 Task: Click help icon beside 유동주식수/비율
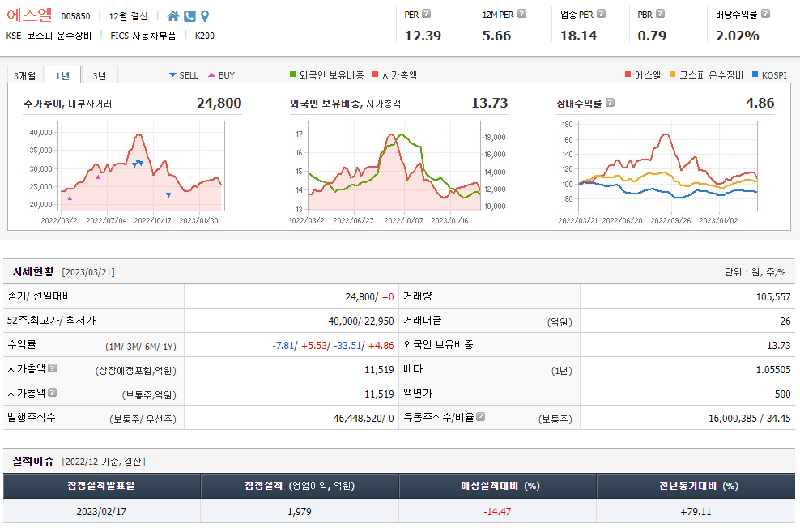pos(480,417)
